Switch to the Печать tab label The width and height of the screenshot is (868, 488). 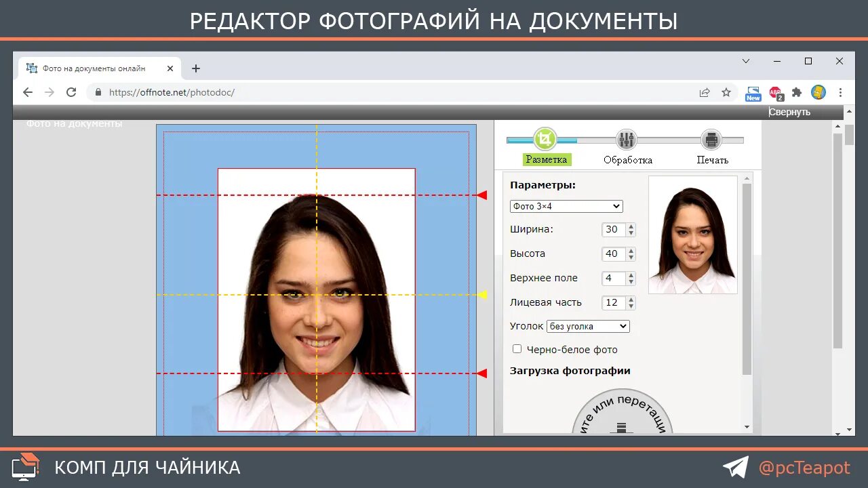click(x=712, y=160)
